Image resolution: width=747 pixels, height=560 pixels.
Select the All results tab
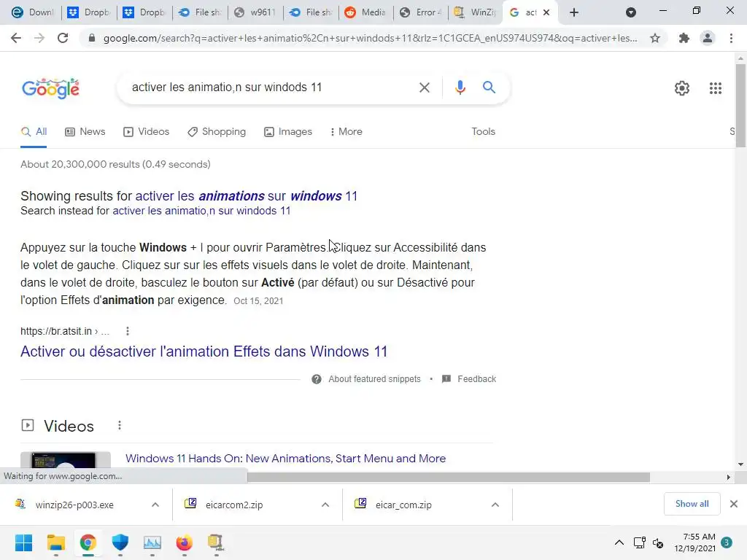[34, 132]
